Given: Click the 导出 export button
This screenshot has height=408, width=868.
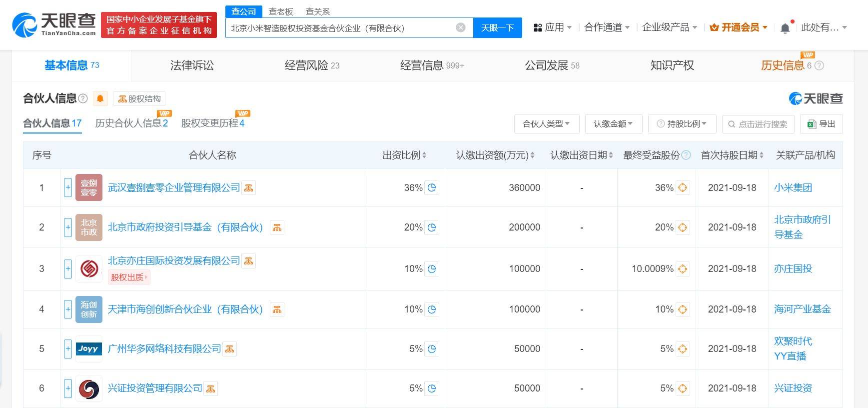Looking at the screenshot, I should (822, 124).
